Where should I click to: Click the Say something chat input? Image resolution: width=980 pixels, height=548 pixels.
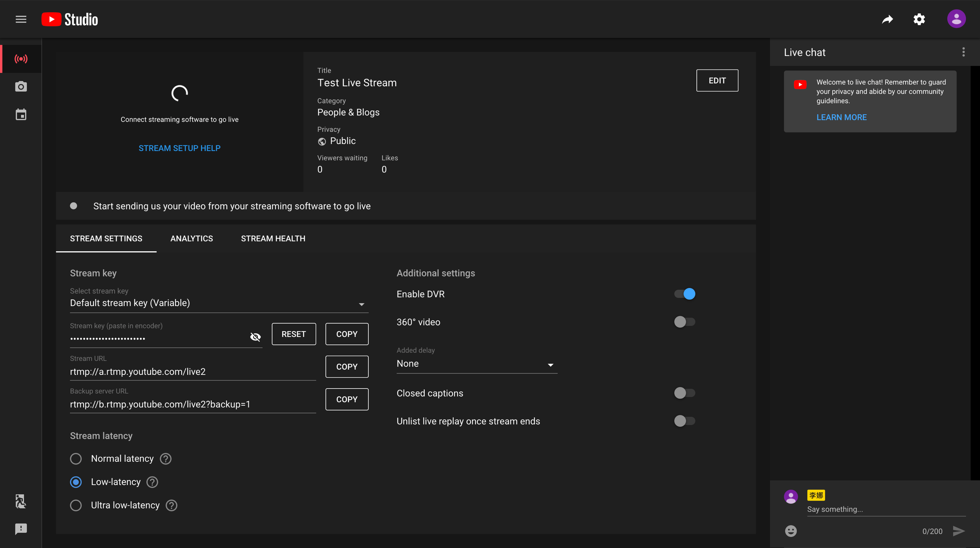[886, 509]
